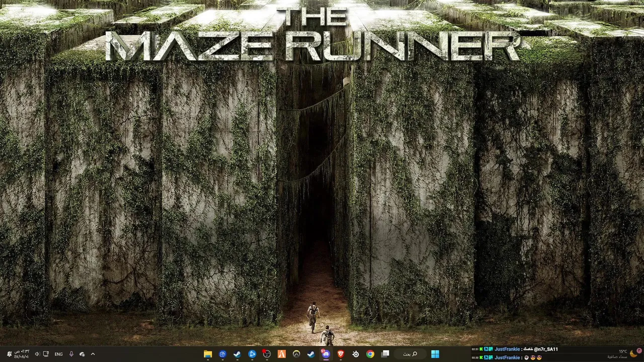Viewport: 644px width, 362px height.
Task: Launch the blue Battle.net taskbar app
Action: pos(252,354)
